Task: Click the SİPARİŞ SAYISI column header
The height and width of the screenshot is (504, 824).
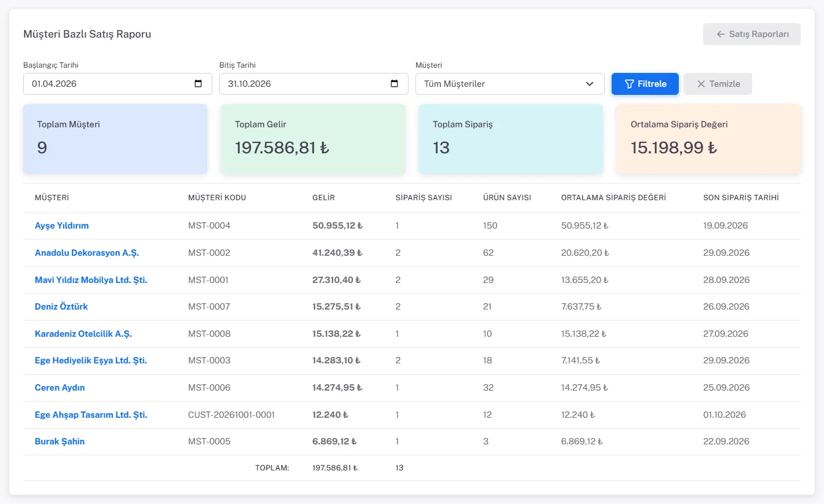Action: pos(424,198)
